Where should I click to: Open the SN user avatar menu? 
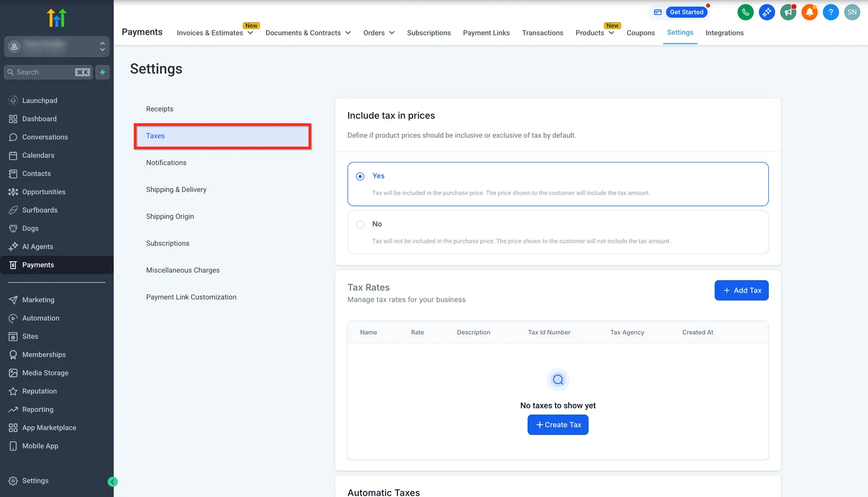coord(852,12)
